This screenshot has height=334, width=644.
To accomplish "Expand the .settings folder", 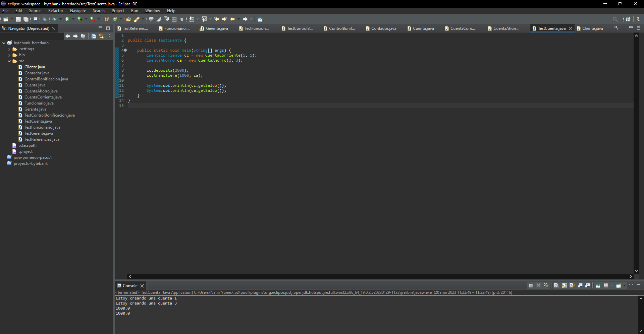I will coord(9,49).
